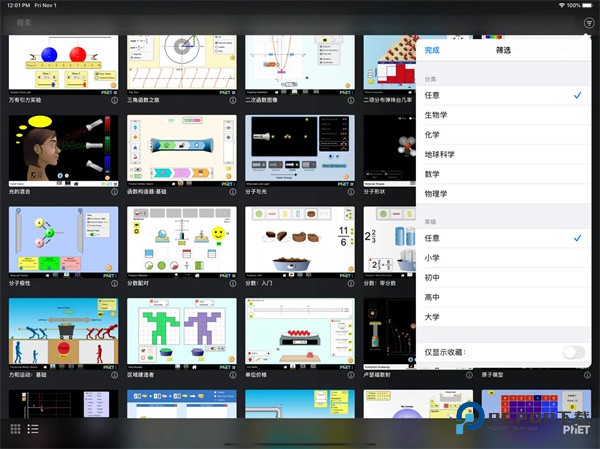Show info for 光的混合 simulation
This screenshot has height=449, width=600.
click(x=115, y=192)
